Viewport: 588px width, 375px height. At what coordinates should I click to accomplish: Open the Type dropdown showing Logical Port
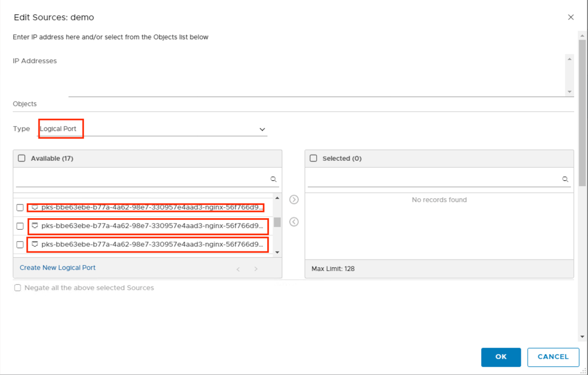click(x=152, y=129)
